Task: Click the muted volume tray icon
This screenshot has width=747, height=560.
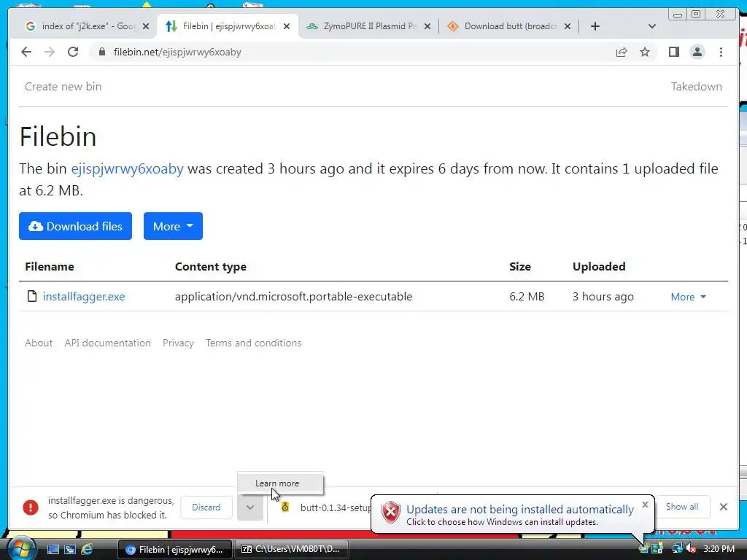Action: click(x=691, y=549)
